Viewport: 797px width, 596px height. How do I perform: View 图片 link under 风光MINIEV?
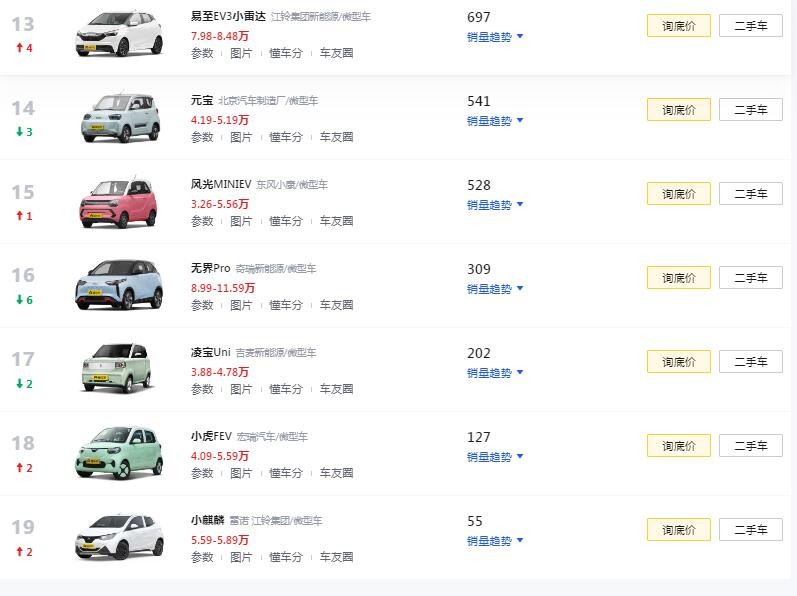tap(241, 221)
